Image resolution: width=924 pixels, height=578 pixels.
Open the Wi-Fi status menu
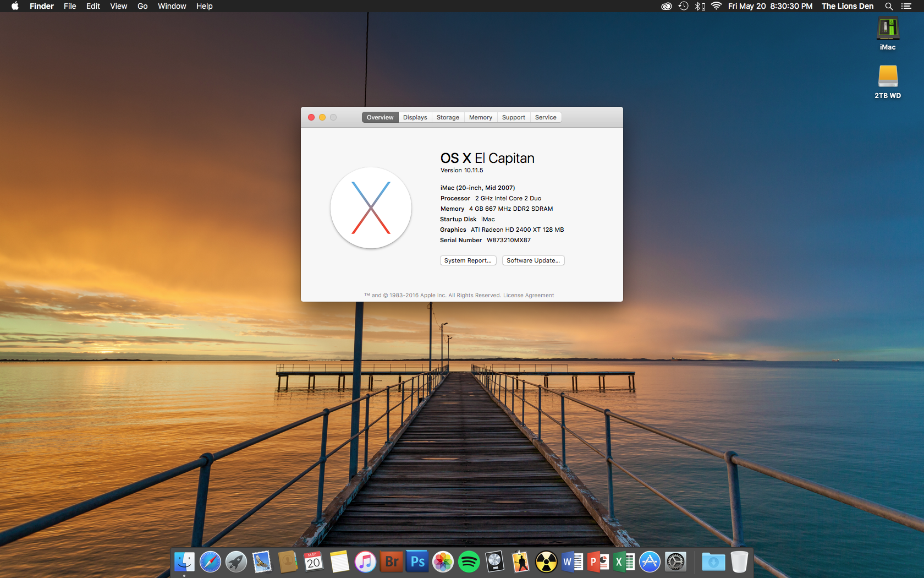[x=716, y=6]
